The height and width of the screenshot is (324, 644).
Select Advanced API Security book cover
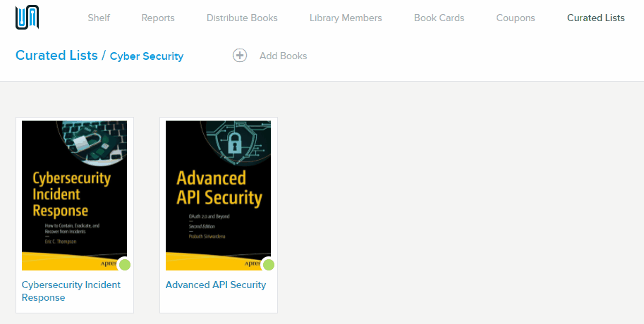pyautogui.click(x=218, y=195)
